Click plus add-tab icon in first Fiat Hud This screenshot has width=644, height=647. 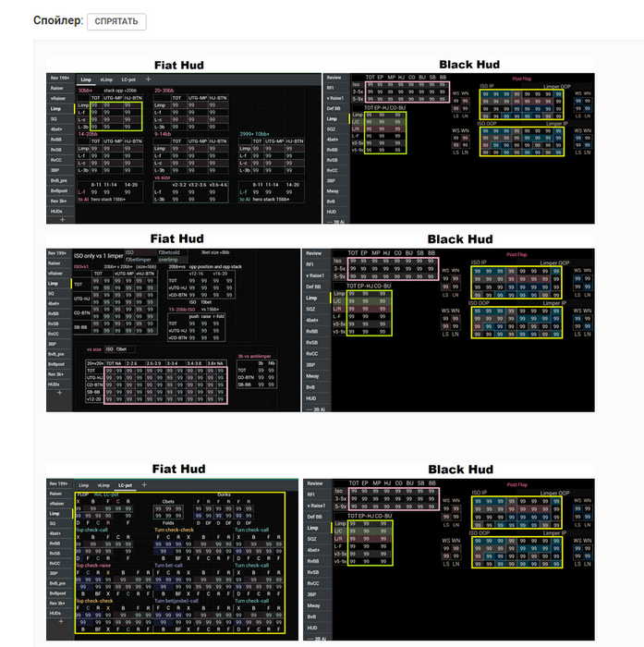coord(148,79)
